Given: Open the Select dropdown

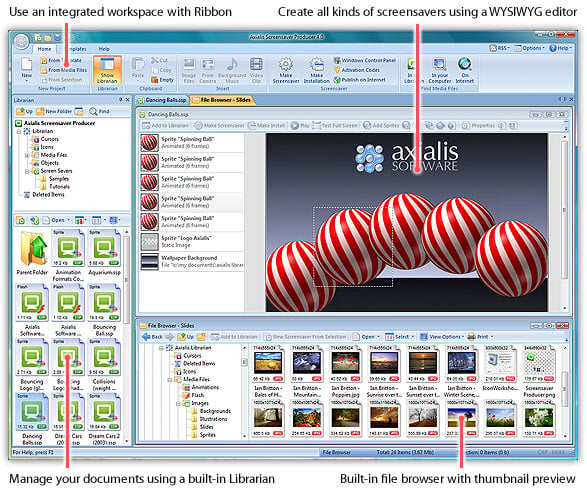Looking at the screenshot, I should pyautogui.click(x=399, y=337).
